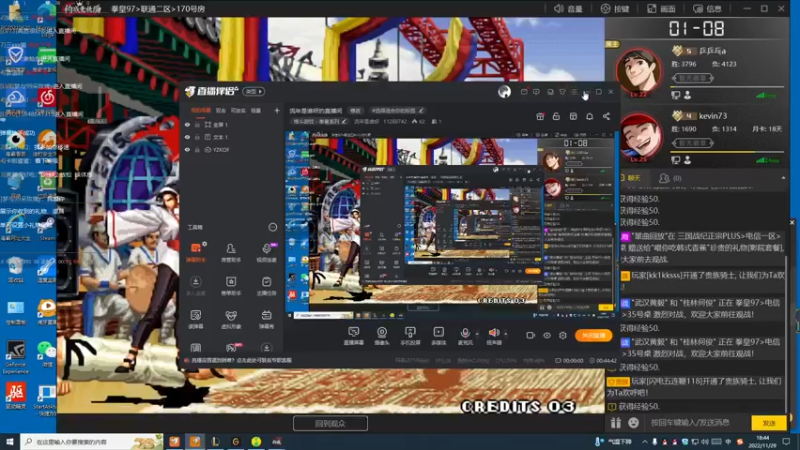Click the badge placeholder button under kevin73
The height and width of the screenshot is (450, 800).
click(692, 143)
